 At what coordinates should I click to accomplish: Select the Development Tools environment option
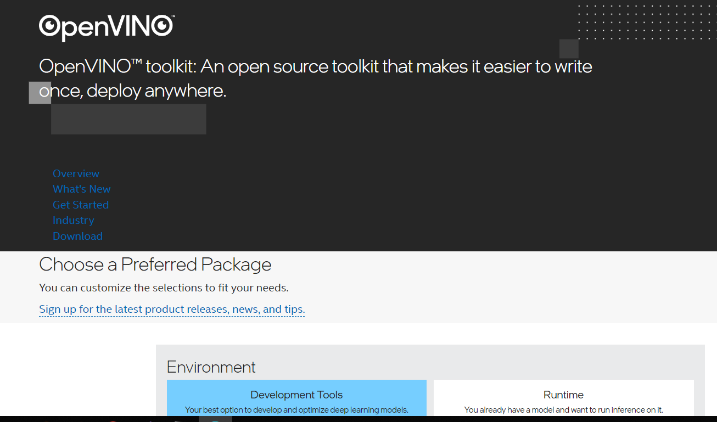pos(297,398)
